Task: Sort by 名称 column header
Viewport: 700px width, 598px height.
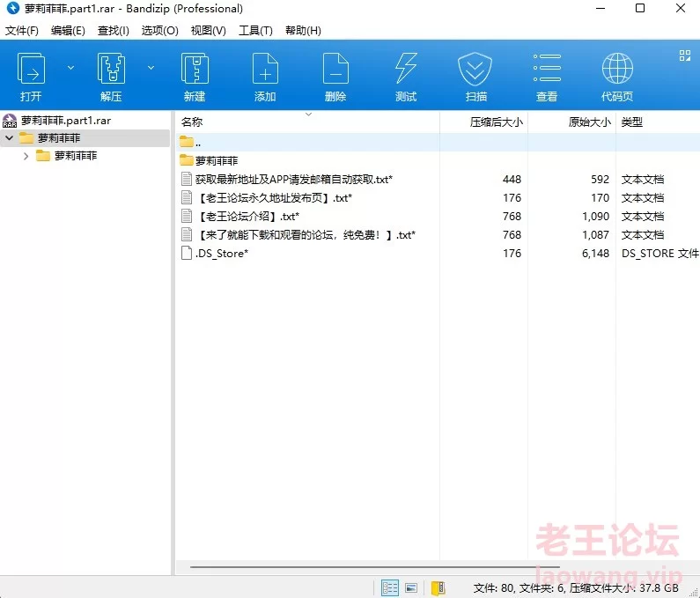Action: pos(192,122)
